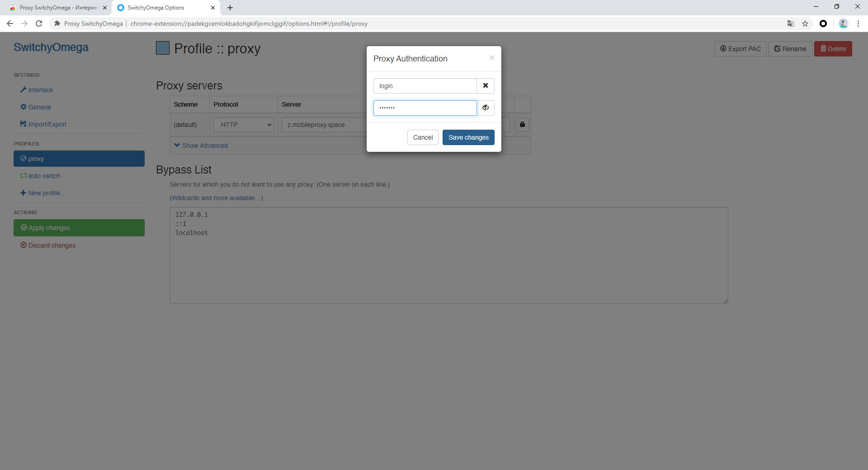Click the translate icon in the address bar

[x=790, y=23]
